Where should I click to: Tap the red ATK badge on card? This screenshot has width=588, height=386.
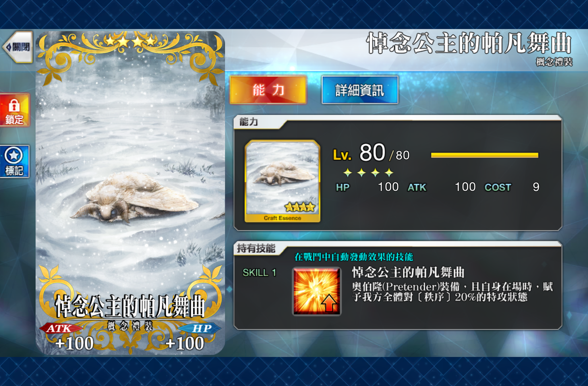pyautogui.click(x=60, y=328)
